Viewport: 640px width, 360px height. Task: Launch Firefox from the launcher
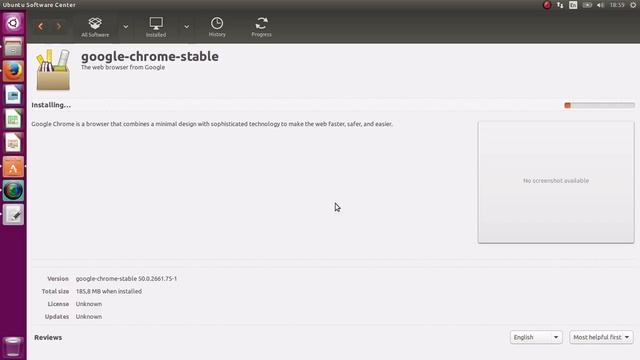(13, 71)
